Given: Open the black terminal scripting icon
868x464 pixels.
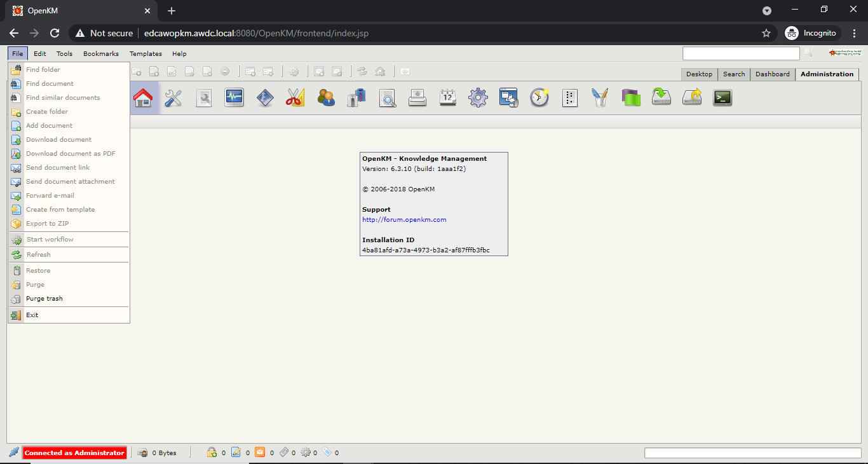Looking at the screenshot, I should 722,97.
